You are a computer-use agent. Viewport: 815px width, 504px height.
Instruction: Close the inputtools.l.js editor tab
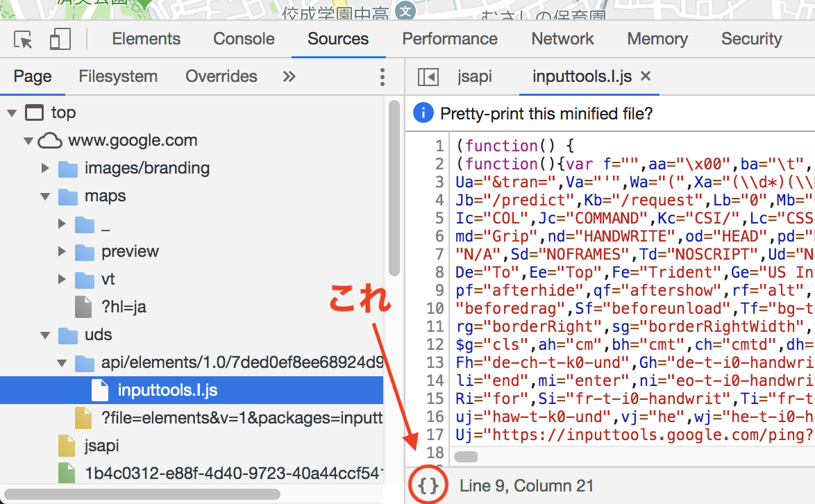pyautogui.click(x=646, y=76)
